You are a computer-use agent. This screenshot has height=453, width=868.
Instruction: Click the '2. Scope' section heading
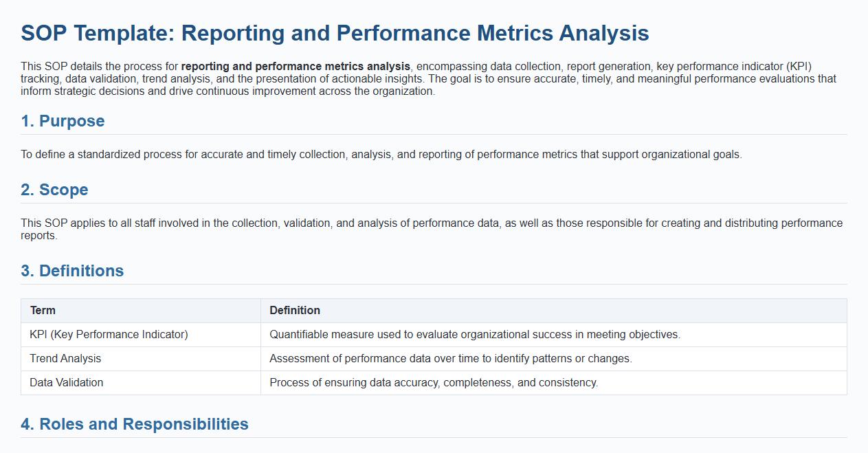pyautogui.click(x=54, y=190)
